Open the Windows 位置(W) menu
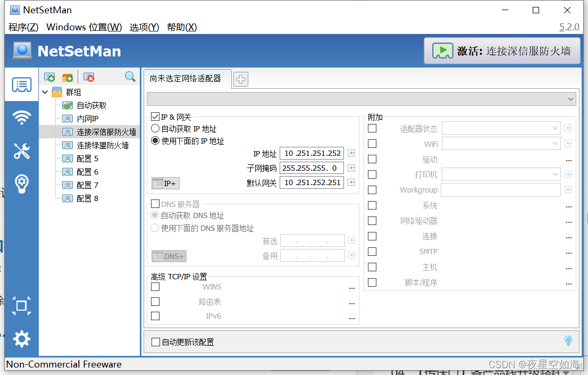This screenshot has width=588, height=375. (x=84, y=28)
